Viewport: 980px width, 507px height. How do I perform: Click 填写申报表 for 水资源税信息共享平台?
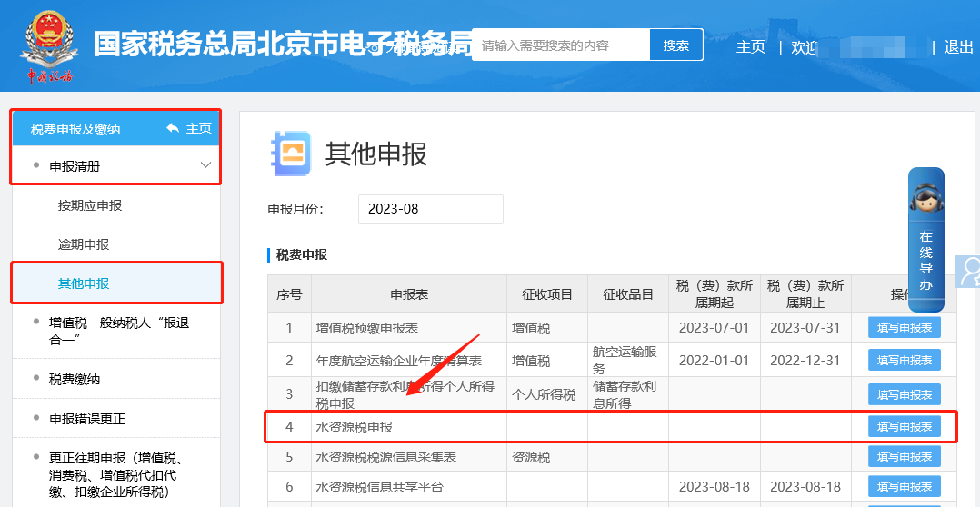click(x=905, y=486)
